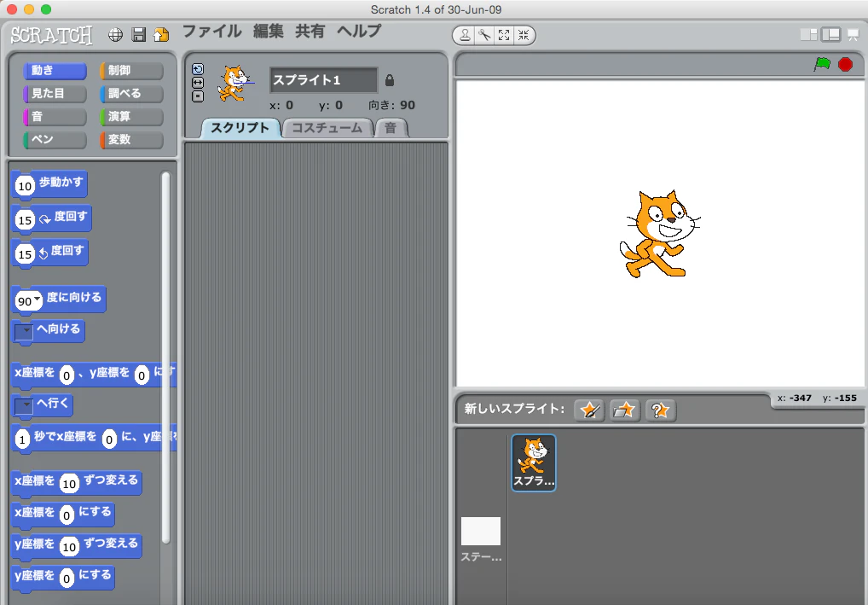Set rotation style to can rotate

[x=198, y=69]
